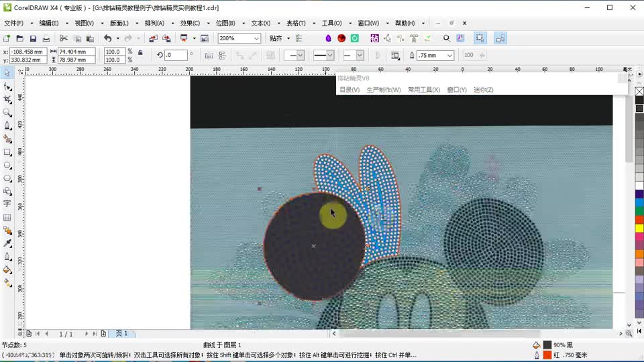Select the Rectangle tool in the toolbox
This screenshot has width=644, height=362.
(x=7, y=152)
